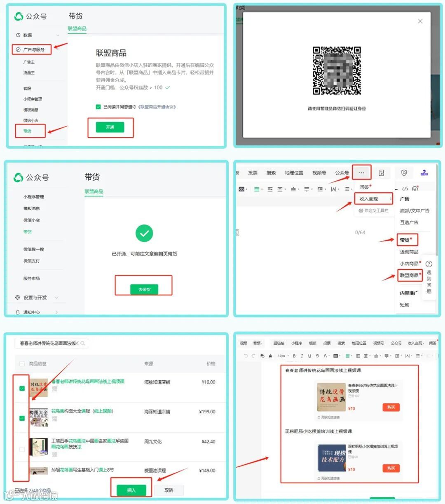Screen dimensions: 445x504
Task: Open the emoji smiley icon
Action: pos(415,189)
